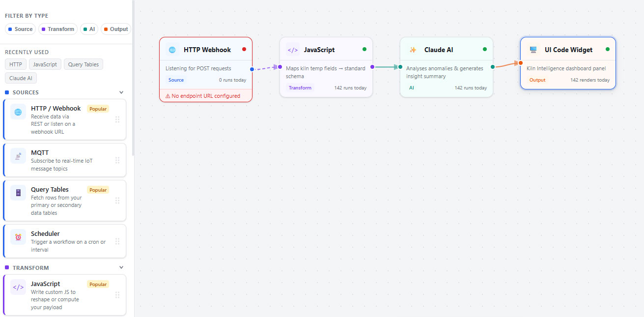Toggle the AI type filter
Screen dimensions: 644x317
[x=89, y=29]
